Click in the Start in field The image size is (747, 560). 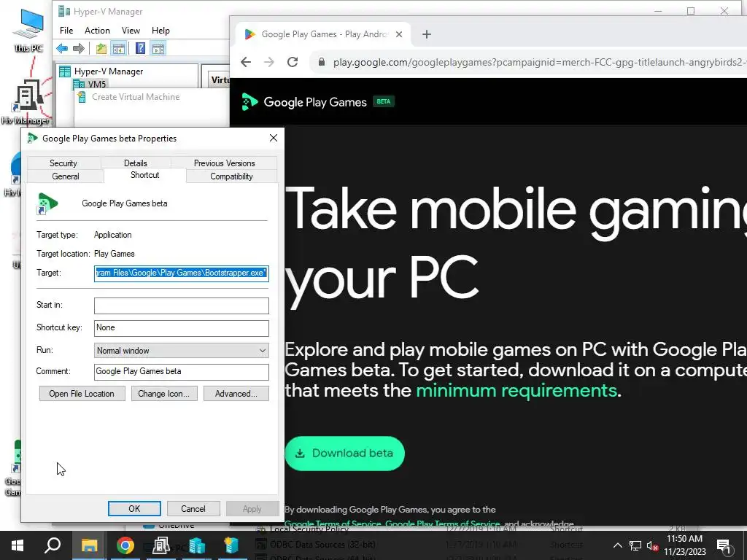point(182,306)
